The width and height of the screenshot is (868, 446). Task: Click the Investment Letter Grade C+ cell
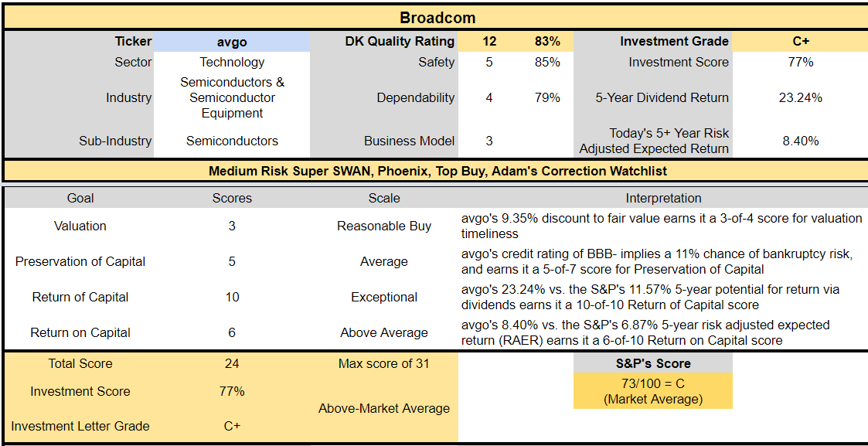point(232,426)
